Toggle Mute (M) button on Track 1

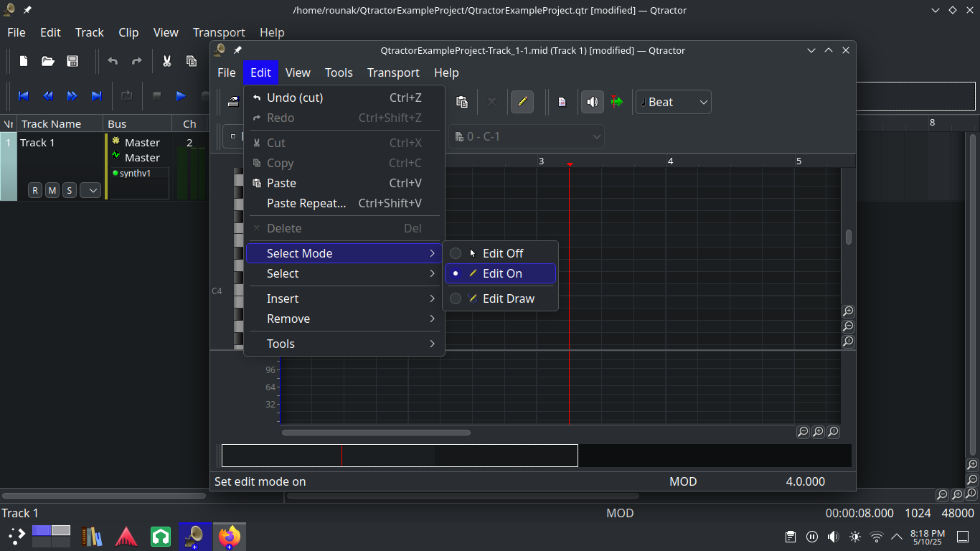click(x=52, y=190)
